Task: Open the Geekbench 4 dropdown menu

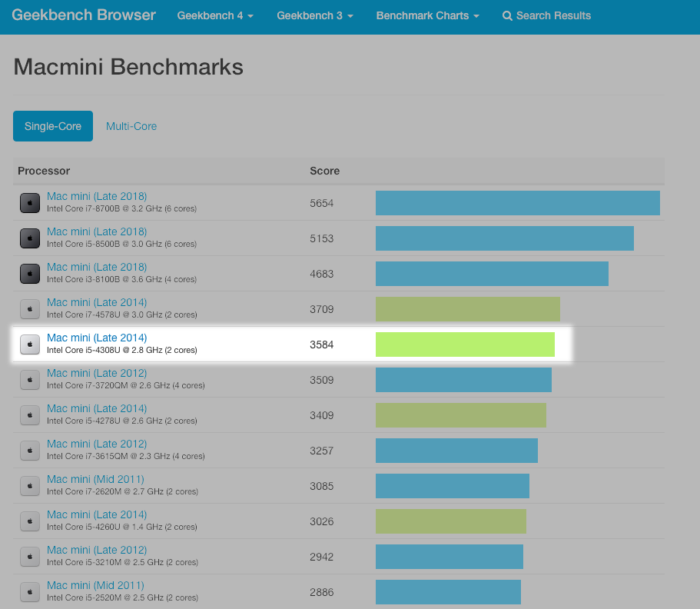Action: 215,16
